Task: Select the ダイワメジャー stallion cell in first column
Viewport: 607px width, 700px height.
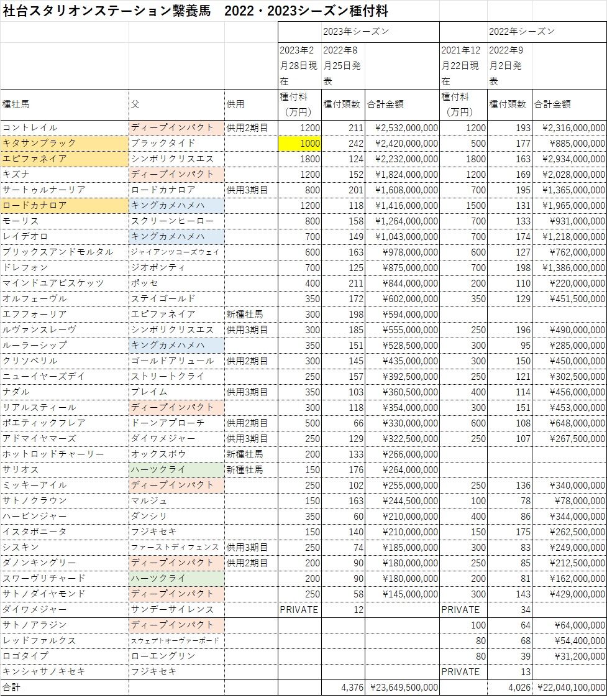Action: pos(65,609)
